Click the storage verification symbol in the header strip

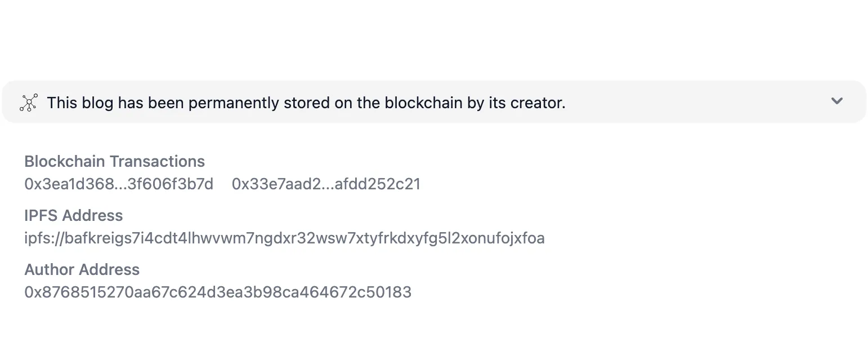(29, 102)
